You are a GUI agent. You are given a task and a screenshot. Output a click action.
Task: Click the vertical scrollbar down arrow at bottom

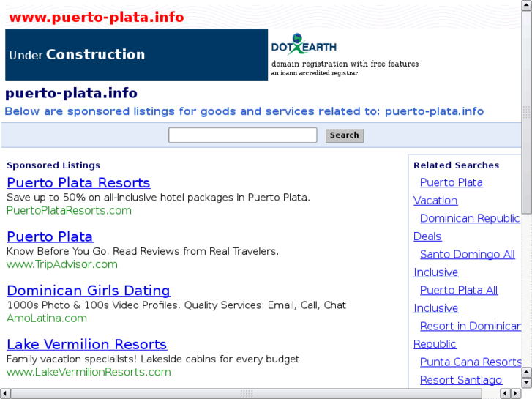tap(526, 383)
